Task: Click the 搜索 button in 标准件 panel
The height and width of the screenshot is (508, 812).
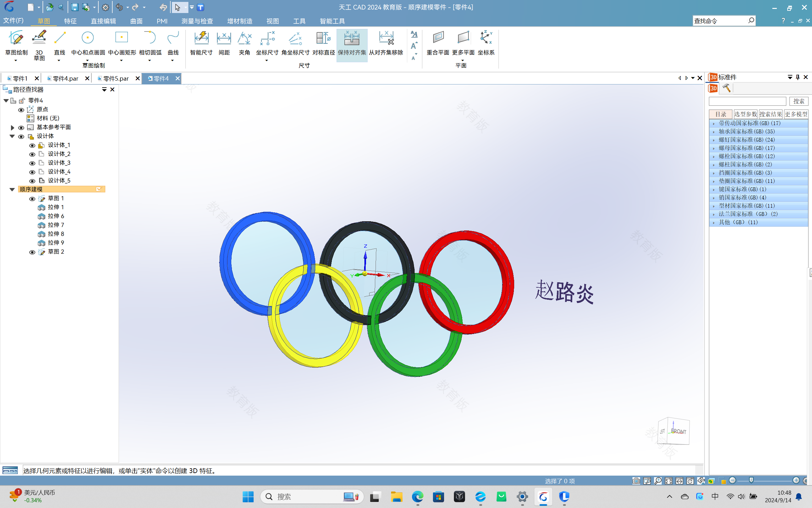Action: tap(799, 101)
